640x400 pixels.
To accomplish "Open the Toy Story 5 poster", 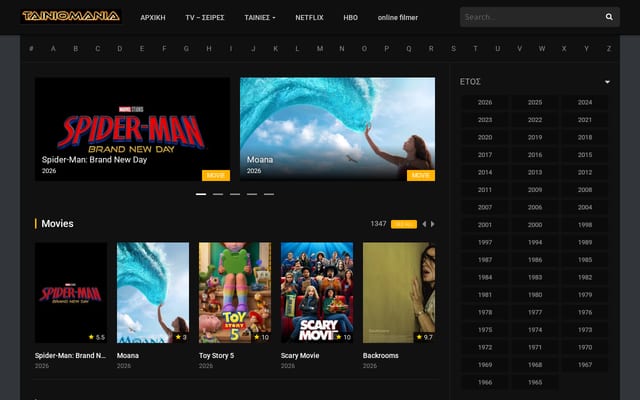I will pos(235,293).
